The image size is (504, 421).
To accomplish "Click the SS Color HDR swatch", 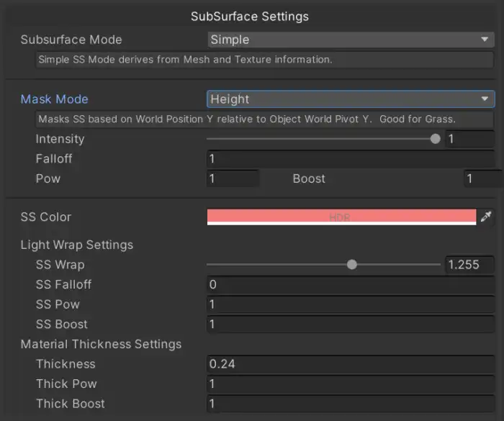I will click(x=341, y=216).
